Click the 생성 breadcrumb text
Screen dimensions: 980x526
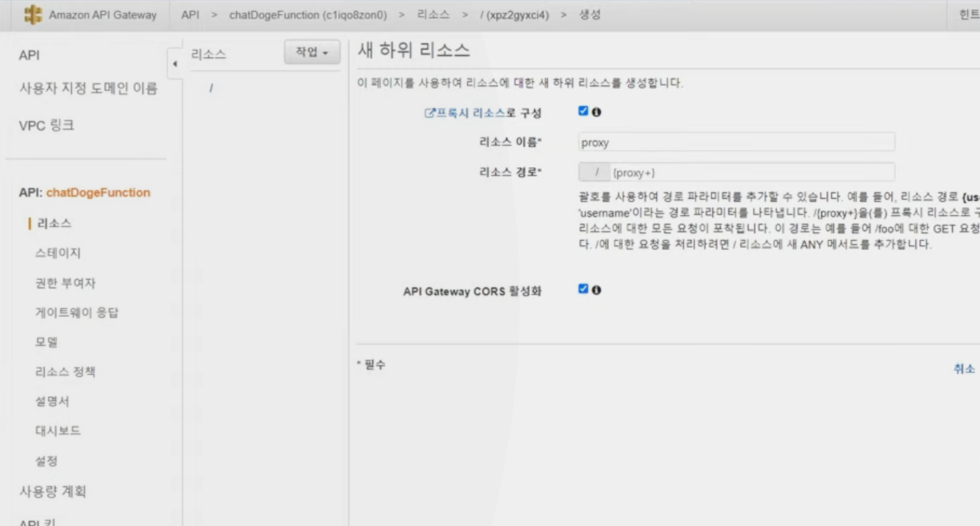pyautogui.click(x=590, y=15)
